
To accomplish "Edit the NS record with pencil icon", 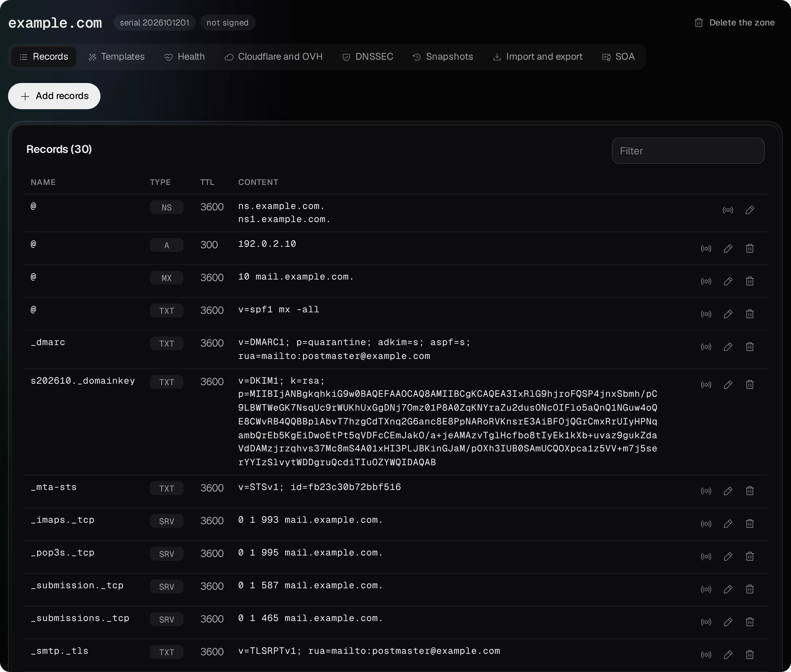I will pyautogui.click(x=750, y=210).
